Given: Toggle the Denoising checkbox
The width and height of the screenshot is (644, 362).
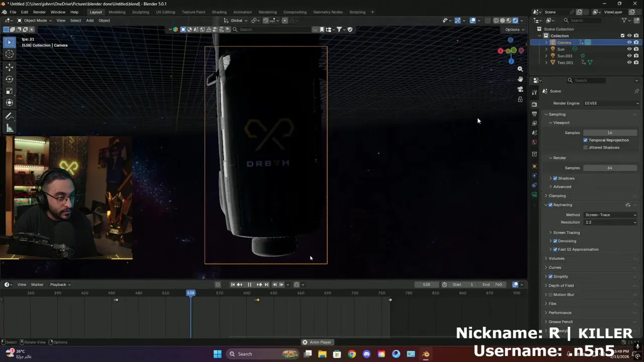Looking at the screenshot, I should [x=555, y=241].
